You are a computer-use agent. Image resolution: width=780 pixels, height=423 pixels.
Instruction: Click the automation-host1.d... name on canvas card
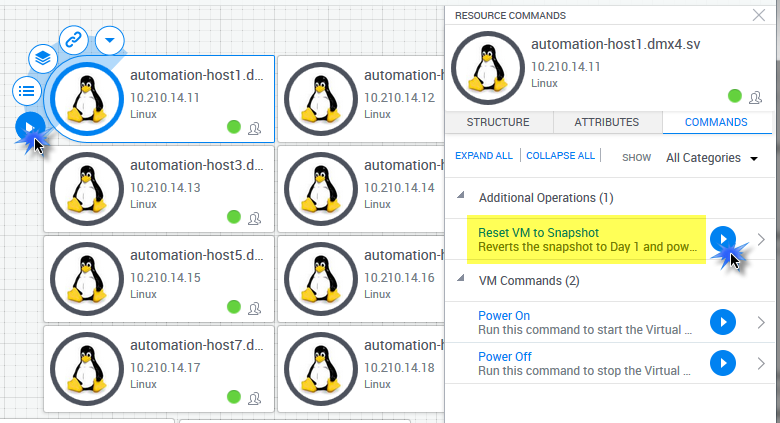tap(196, 75)
